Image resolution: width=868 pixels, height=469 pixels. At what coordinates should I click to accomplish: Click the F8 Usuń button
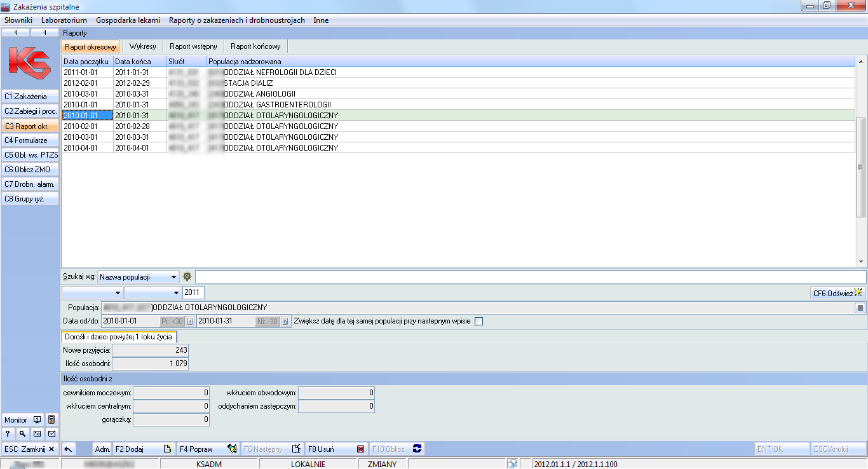(336, 449)
